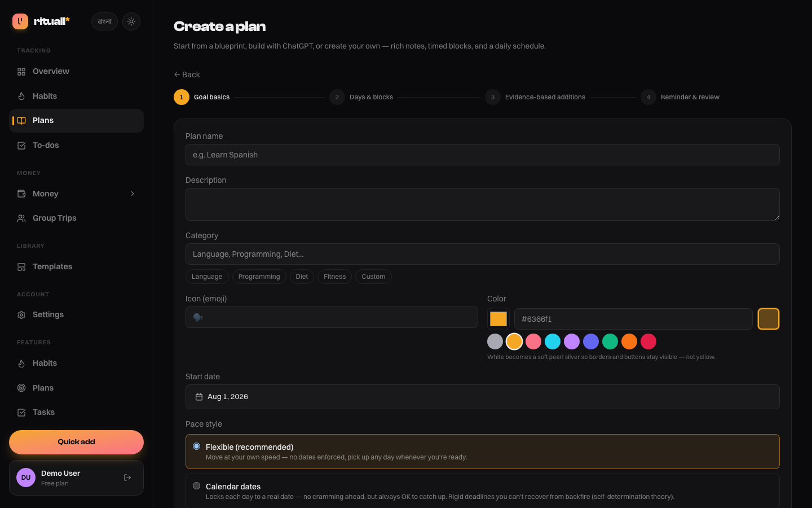
Task: Open the Start date picker
Action: 483,397
